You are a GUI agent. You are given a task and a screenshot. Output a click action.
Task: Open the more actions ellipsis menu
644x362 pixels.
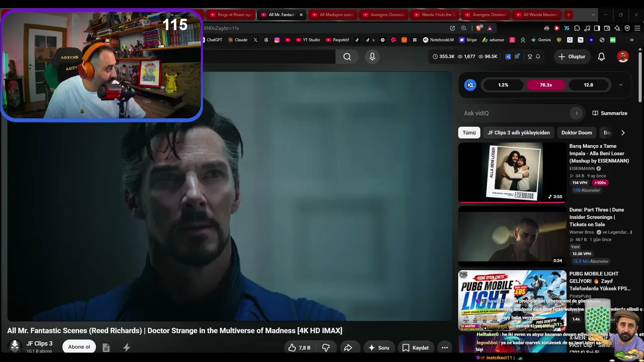pyautogui.click(x=445, y=347)
